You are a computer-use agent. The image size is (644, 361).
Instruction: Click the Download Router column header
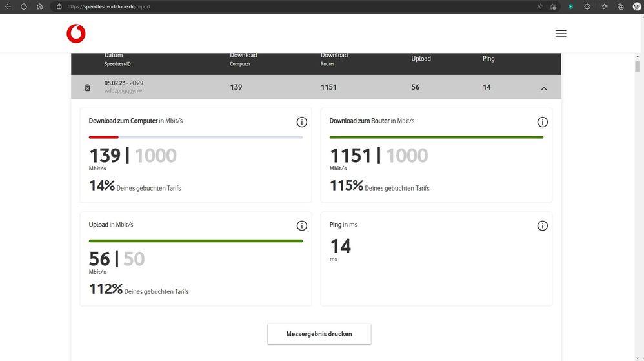point(334,59)
